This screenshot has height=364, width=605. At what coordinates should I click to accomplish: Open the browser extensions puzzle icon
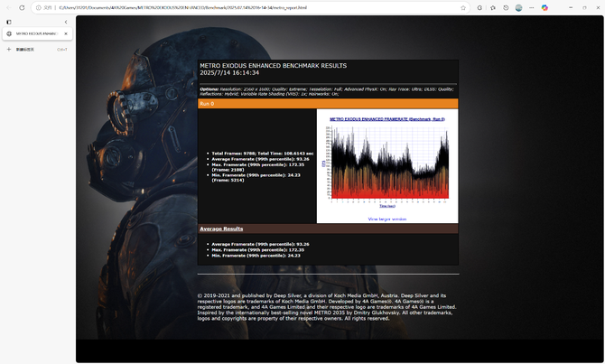tap(493, 8)
